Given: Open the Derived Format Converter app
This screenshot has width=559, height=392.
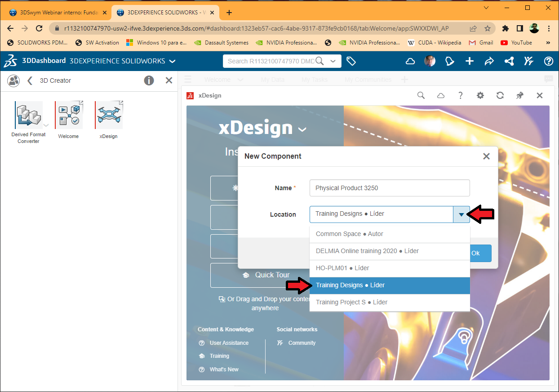Looking at the screenshot, I should point(29,115).
